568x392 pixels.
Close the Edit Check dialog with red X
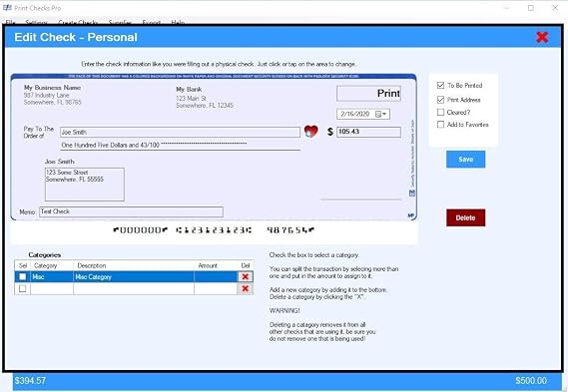pos(542,37)
